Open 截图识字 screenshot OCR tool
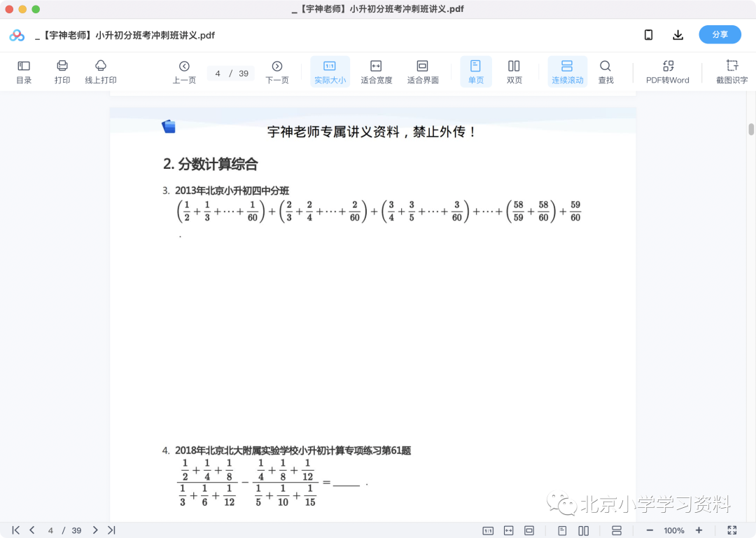This screenshot has width=756, height=538. pyautogui.click(x=732, y=72)
